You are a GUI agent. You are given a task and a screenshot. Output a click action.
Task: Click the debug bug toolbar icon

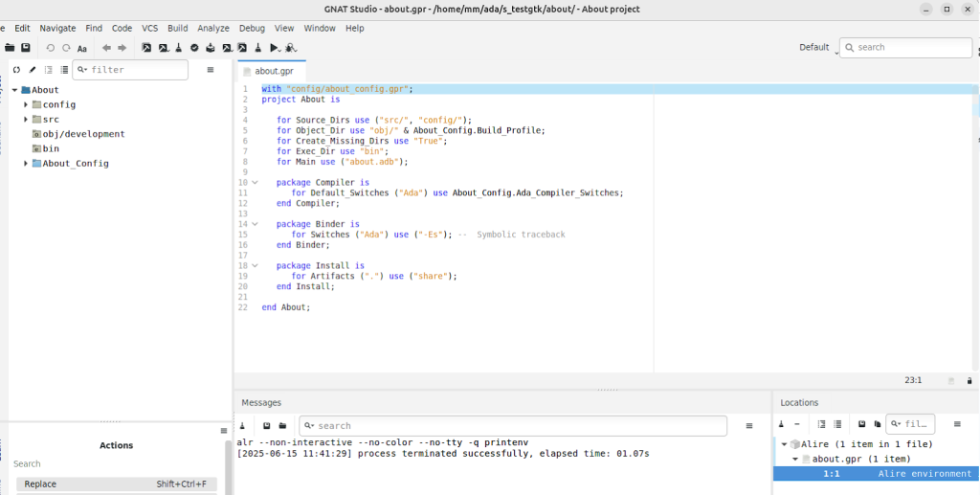tap(291, 48)
